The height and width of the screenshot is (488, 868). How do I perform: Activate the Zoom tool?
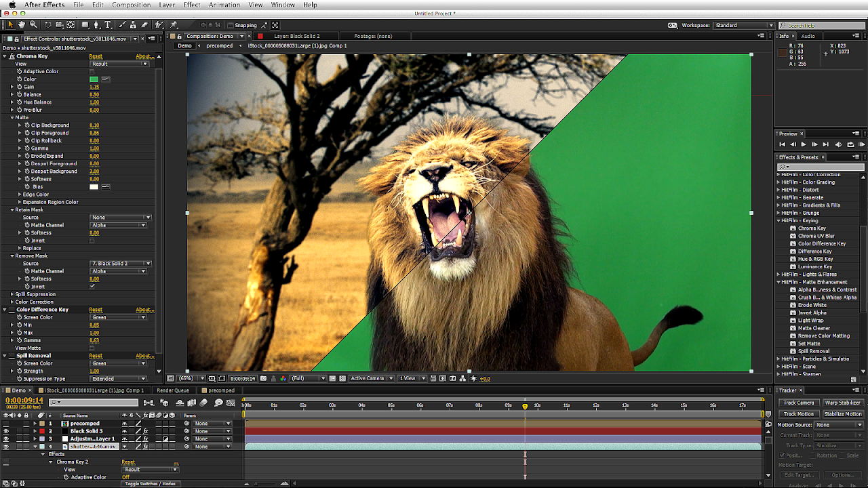(33, 24)
